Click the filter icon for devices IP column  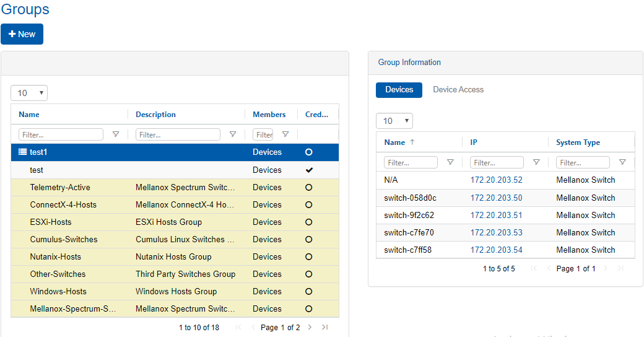point(536,162)
